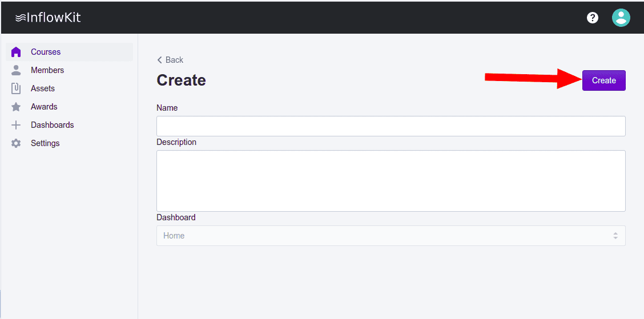Open Assets from the sidebar menu
The width and height of the screenshot is (644, 319).
(43, 88)
